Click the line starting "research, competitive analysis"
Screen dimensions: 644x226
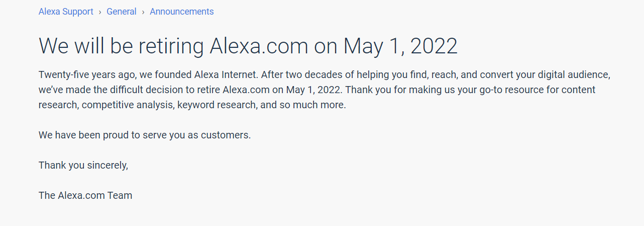(192, 105)
